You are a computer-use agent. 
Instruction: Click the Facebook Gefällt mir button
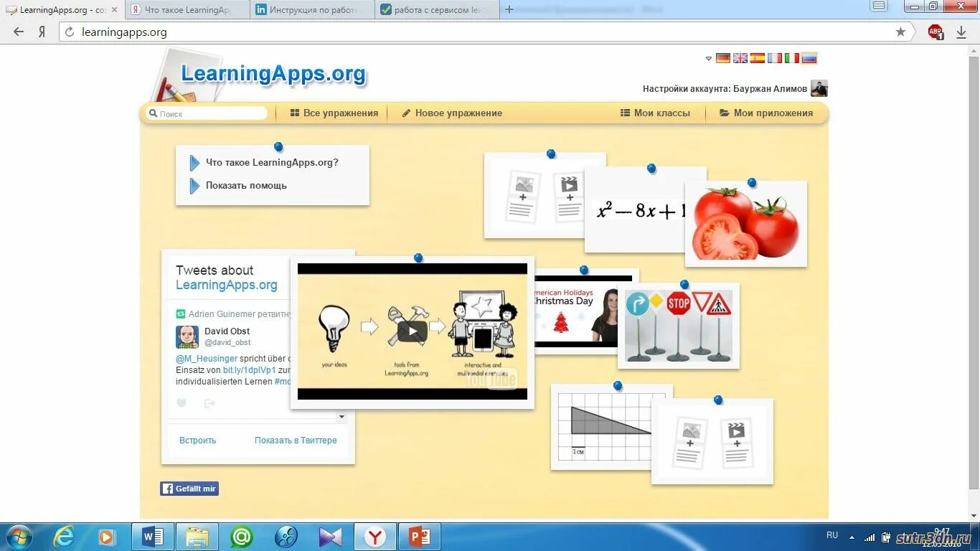click(x=189, y=489)
